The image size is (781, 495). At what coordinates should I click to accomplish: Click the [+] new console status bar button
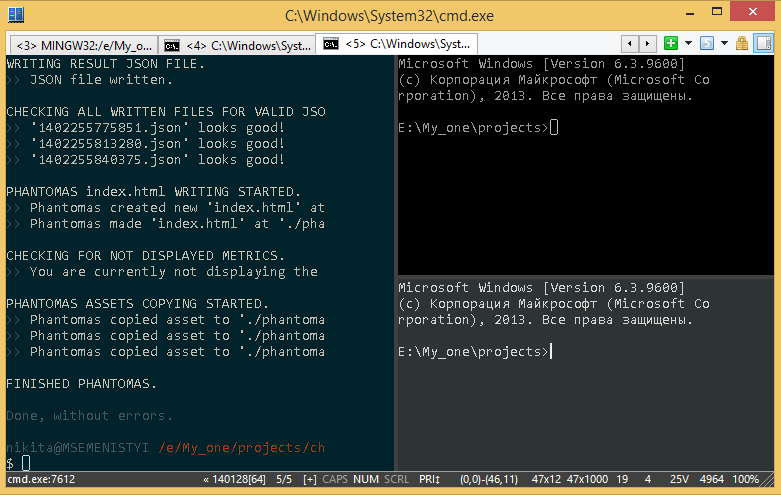309,479
